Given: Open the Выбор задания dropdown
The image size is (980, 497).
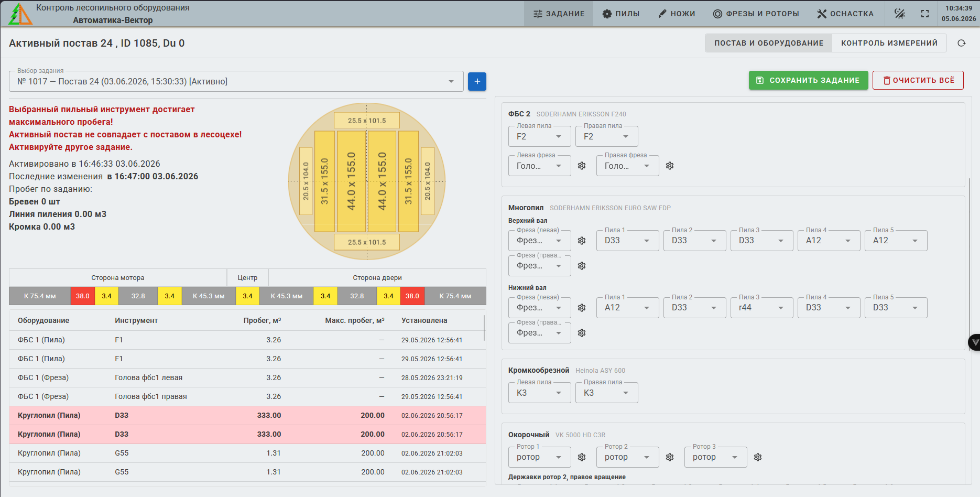Looking at the screenshot, I should tap(236, 81).
